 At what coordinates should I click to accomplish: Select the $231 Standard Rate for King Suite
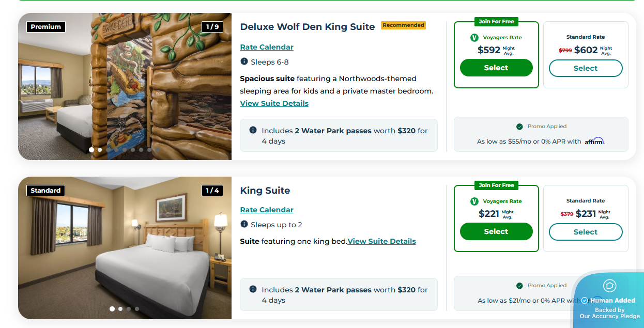coord(585,232)
